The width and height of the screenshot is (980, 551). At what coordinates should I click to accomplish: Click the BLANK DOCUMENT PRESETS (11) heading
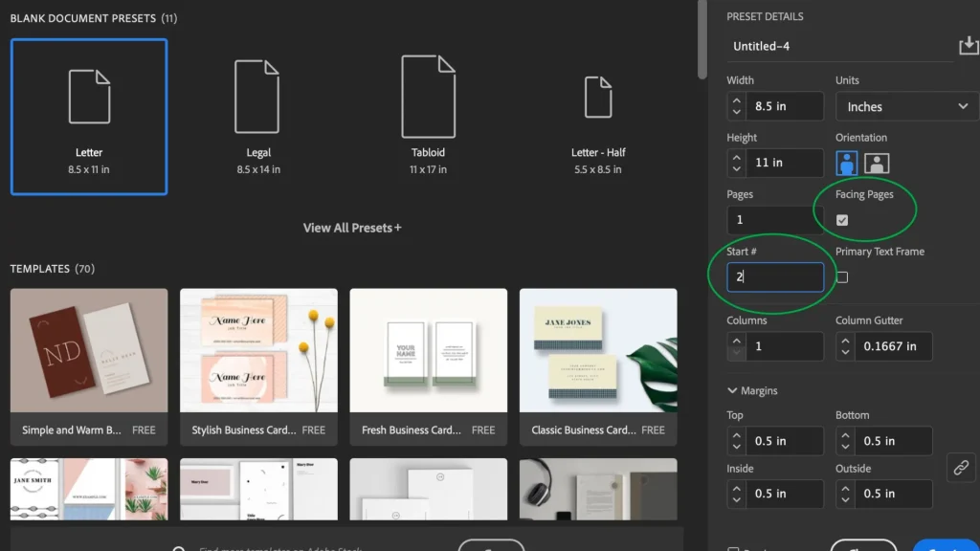[94, 18]
